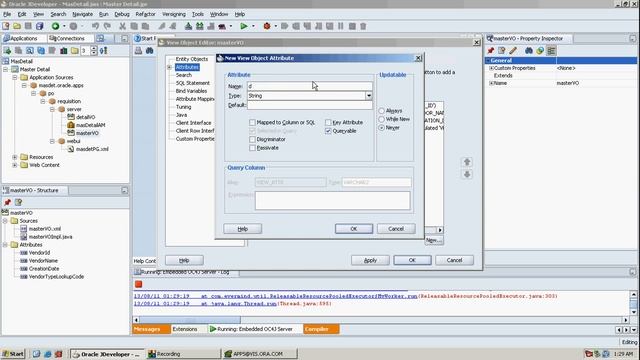Click the Pause debugger toolbar icon
Screen dimensions: 640x360
[x=340, y=26]
